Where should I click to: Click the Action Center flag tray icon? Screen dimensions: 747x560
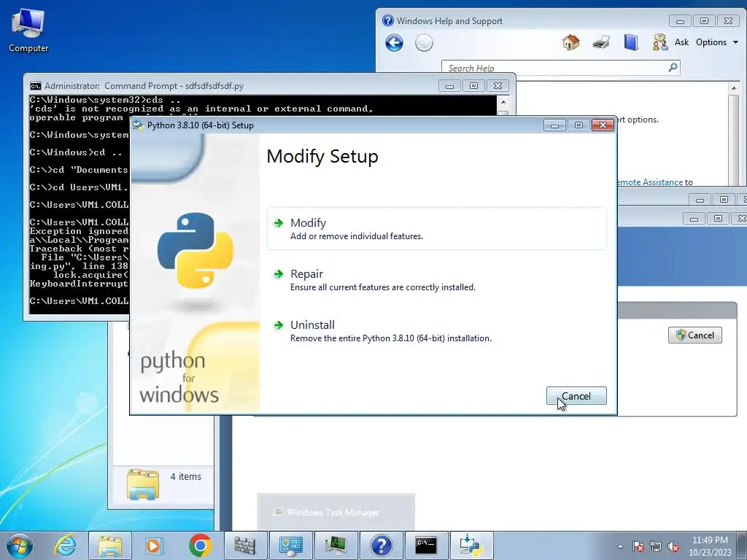(x=638, y=546)
